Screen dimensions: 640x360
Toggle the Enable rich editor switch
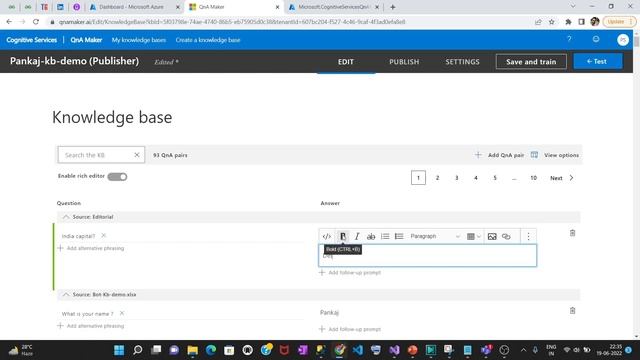click(x=118, y=176)
